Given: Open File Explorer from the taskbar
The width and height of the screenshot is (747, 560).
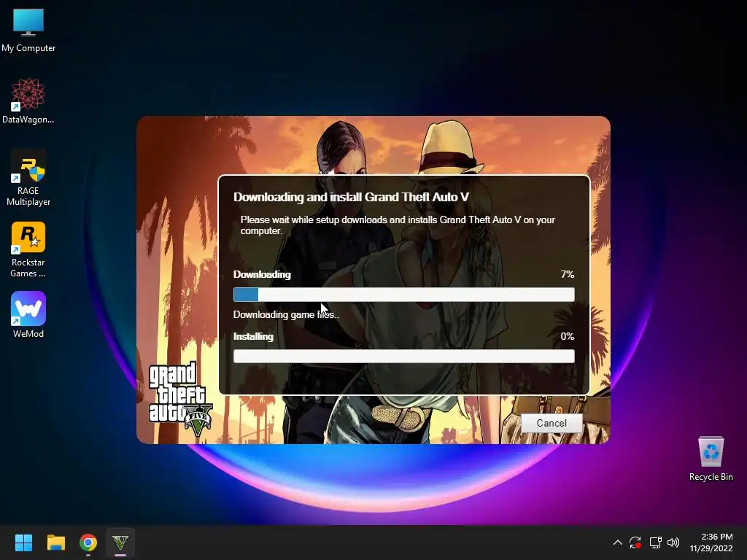Looking at the screenshot, I should coord(55,542).
